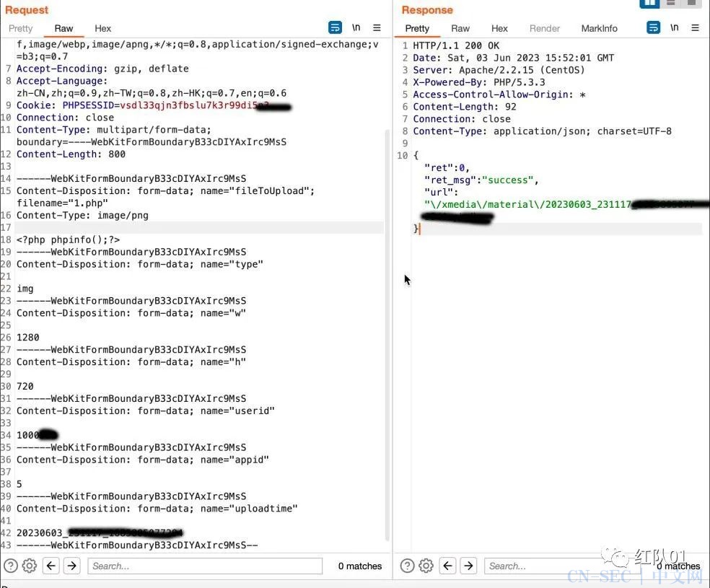
Task: Click the Request pane vertical scrollbar
Action: [387, 335]
